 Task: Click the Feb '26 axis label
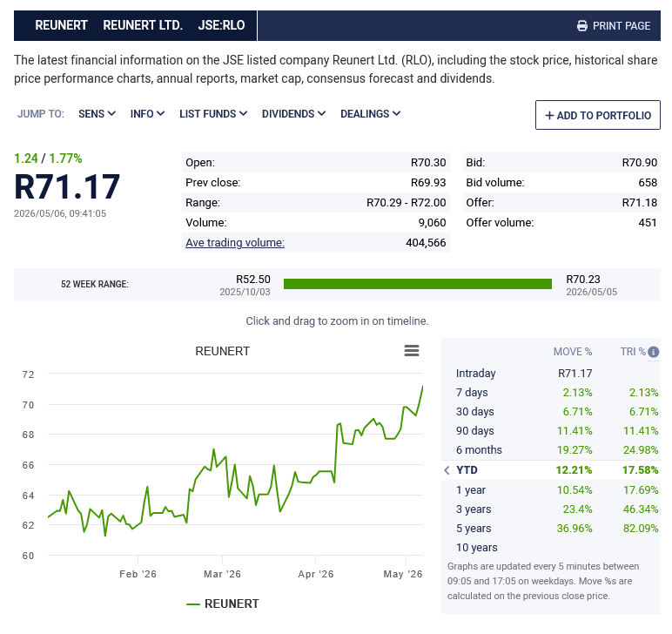click(138, 575)
